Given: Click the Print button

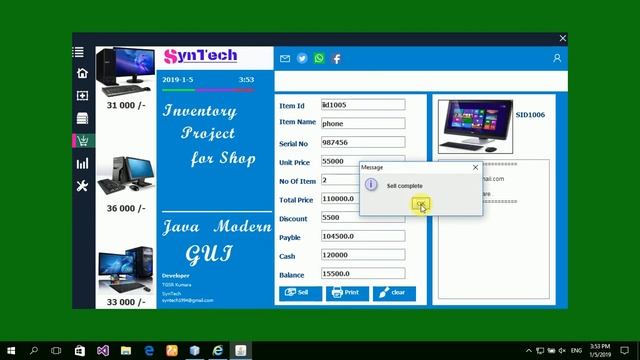Looking at the screenshot, I should 347,293.
